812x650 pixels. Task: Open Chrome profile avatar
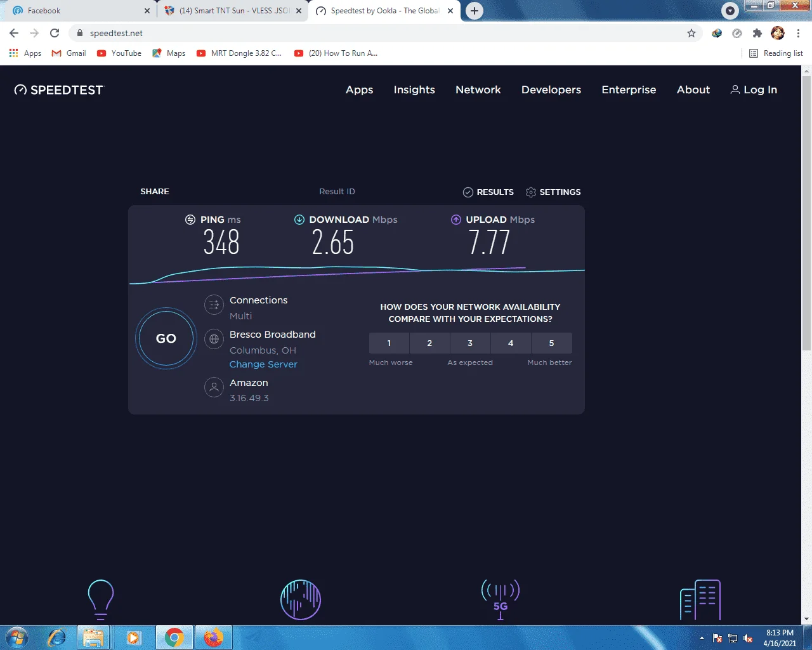[778, 33]
